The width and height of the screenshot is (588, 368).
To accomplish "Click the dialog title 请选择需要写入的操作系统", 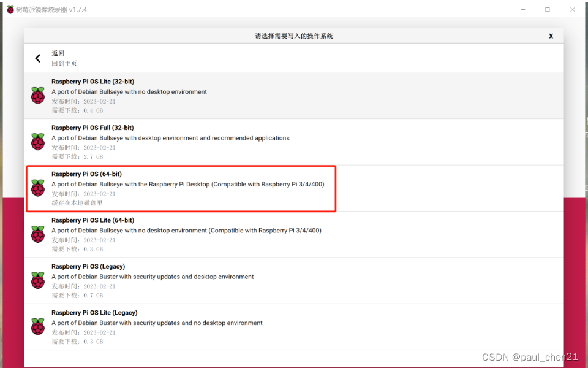I will [294, 36].
